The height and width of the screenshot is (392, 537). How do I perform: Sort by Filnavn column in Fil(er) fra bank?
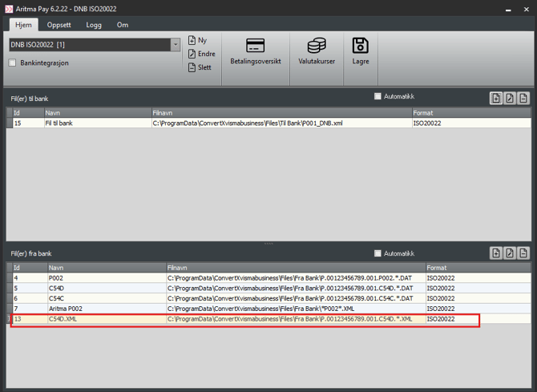[x=293, y=268]
